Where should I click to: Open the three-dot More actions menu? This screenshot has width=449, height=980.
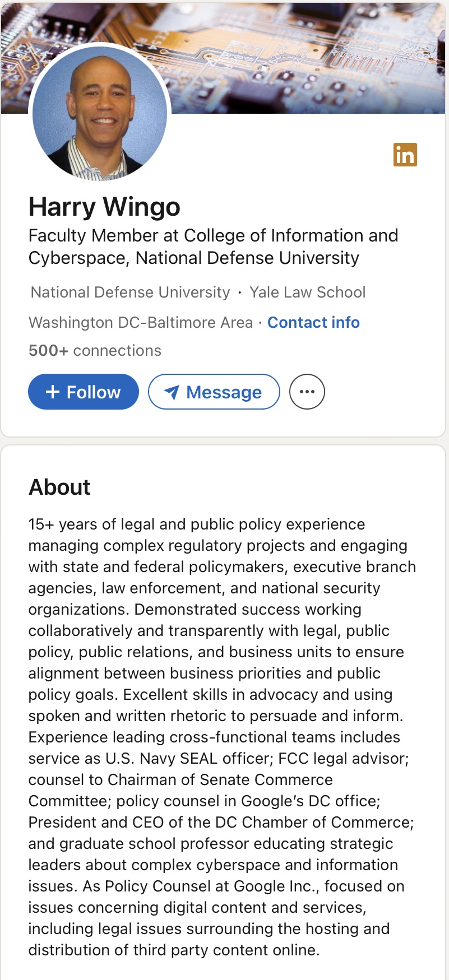tap(307, 392)
